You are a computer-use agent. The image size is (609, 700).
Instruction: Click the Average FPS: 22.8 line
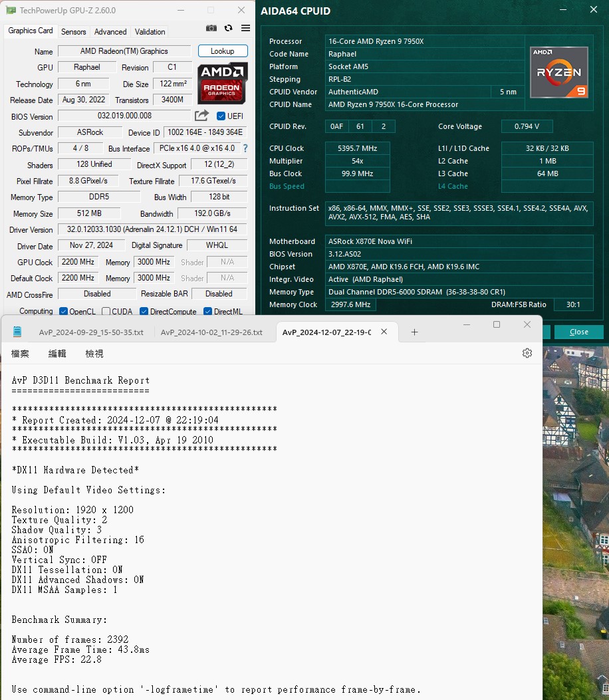(x=57, y=659)
